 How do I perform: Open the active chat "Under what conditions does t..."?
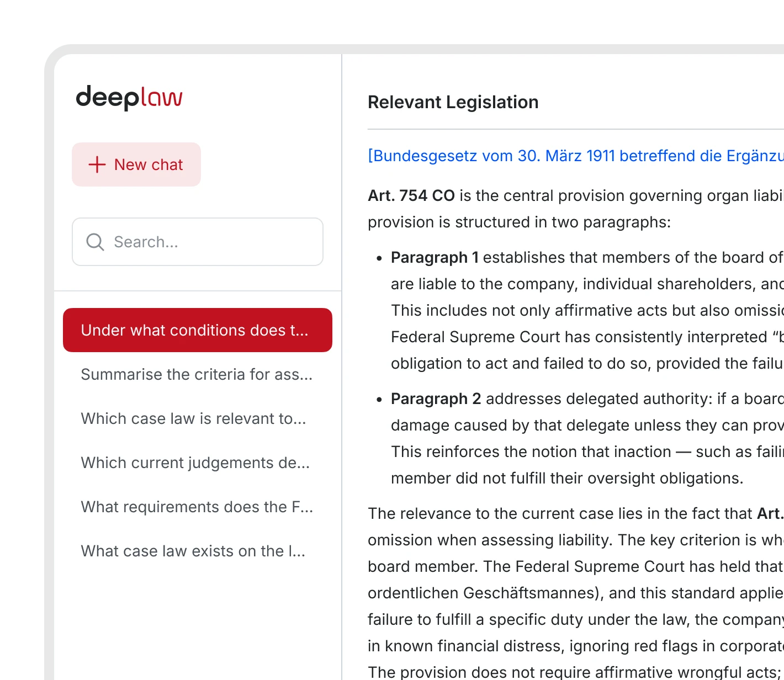click(x=197, y=330)
